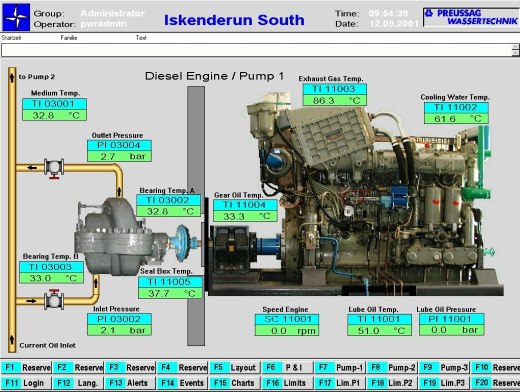The height and width of the screenshot is (392, 520).
Task: Select the TI 11005 seal box tag
Action: (x=170, y=282)
